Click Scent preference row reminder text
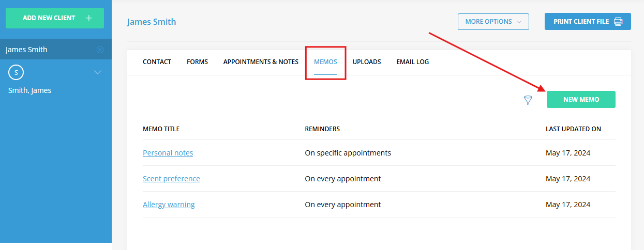 pyautogui.click(x=343, y=179)
